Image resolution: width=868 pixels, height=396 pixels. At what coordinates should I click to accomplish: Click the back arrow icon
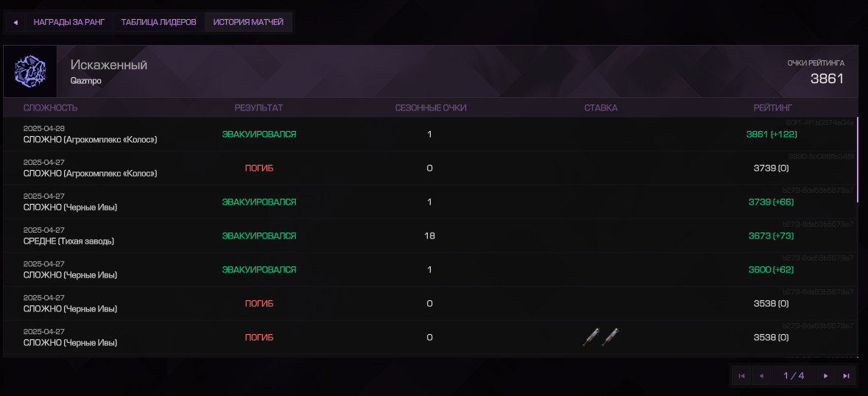pyautogui.click(x=15, y=23)
